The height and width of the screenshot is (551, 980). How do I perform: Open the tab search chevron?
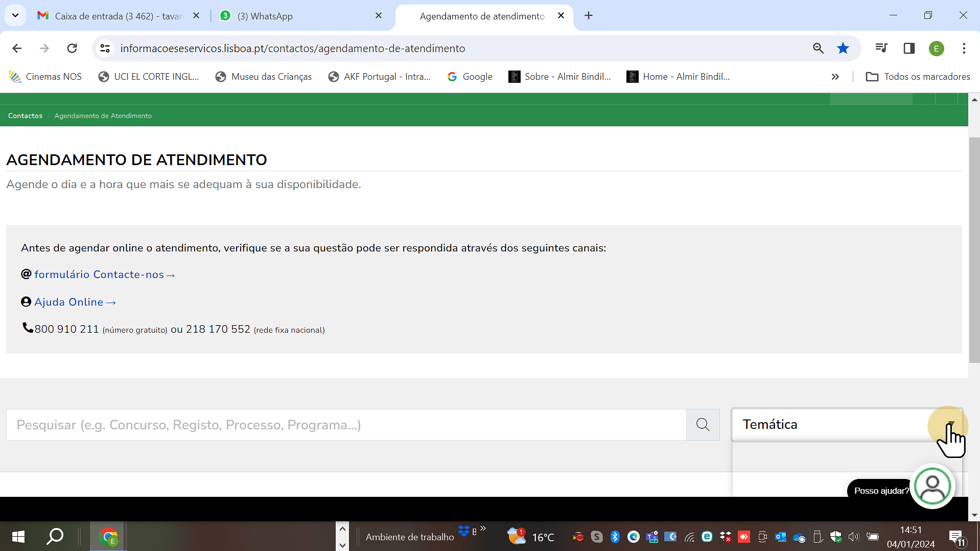[15, 15]
